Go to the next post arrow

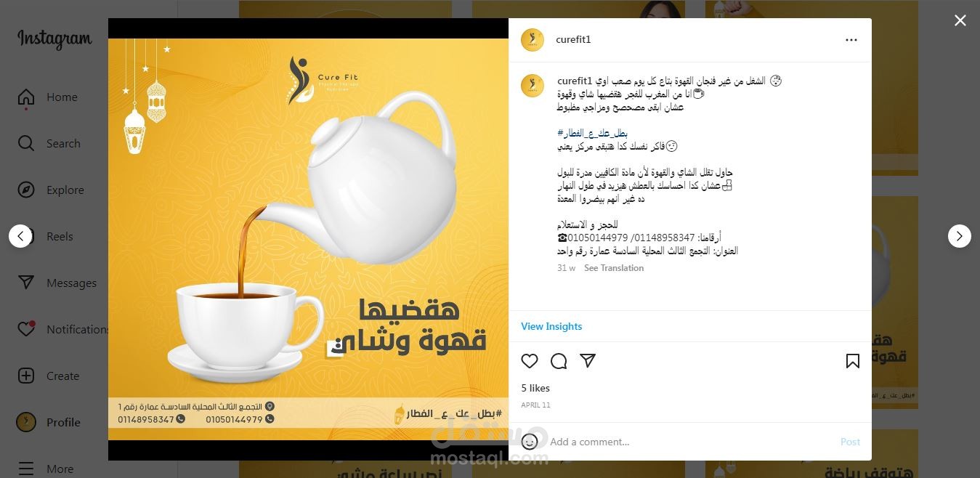coord(960,236)
